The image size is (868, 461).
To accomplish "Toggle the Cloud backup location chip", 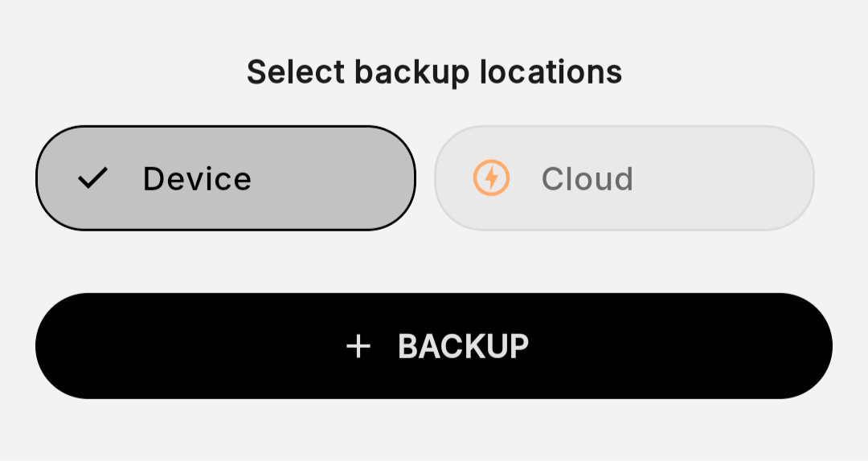I will click(x=624, y=178).
